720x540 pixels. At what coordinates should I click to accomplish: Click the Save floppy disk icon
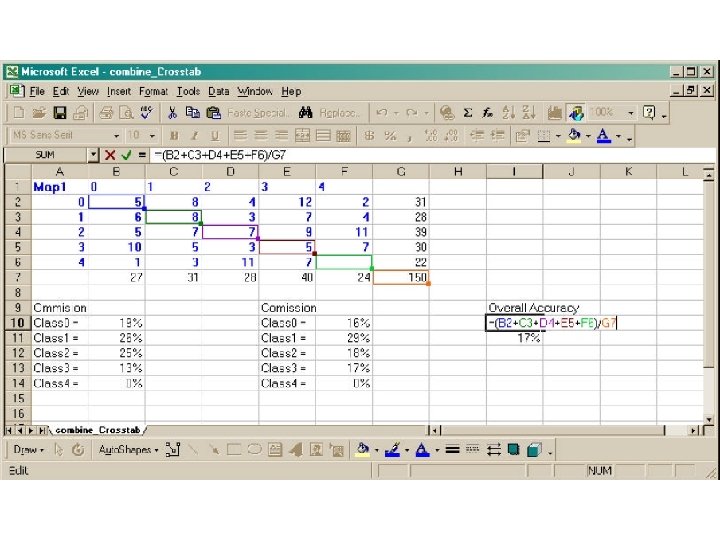[x=60, y=112]
